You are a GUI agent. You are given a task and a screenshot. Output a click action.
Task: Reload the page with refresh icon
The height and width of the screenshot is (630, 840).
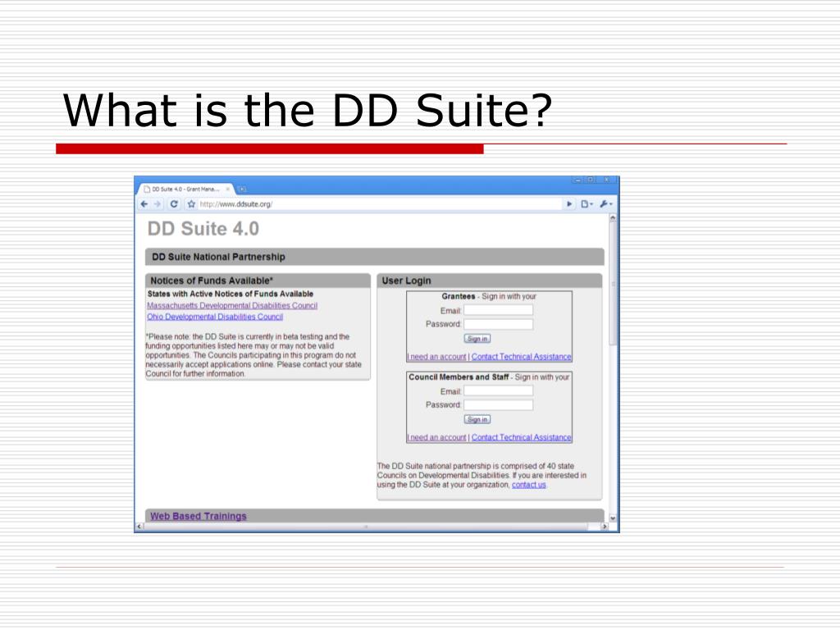tap(174, 204)
